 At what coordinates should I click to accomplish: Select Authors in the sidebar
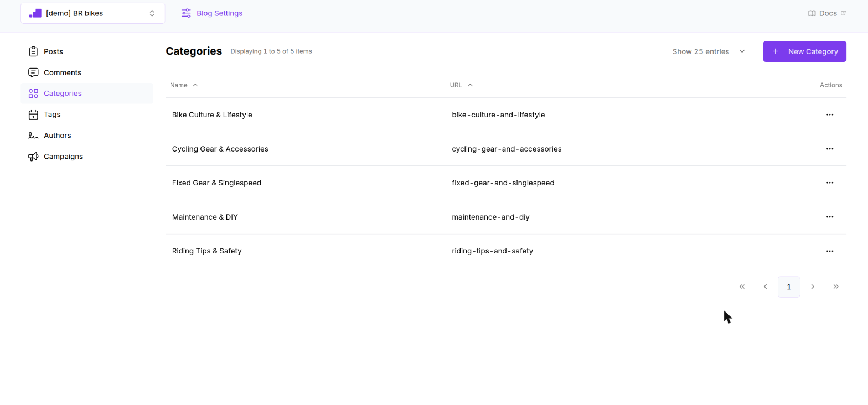[87, 136]
